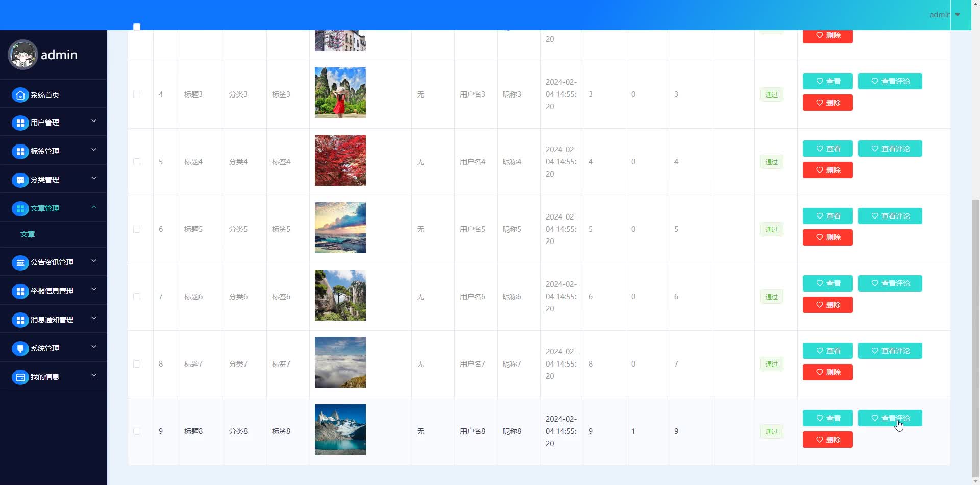
Task: Expand the 分类管理 menu arrow
Action: coord(94,178)
